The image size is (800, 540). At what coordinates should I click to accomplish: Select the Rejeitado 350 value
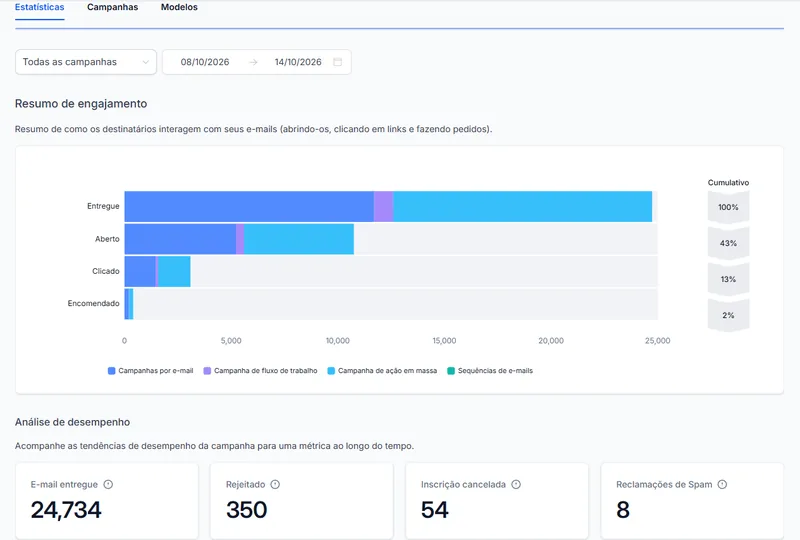[x=246, y=510]
